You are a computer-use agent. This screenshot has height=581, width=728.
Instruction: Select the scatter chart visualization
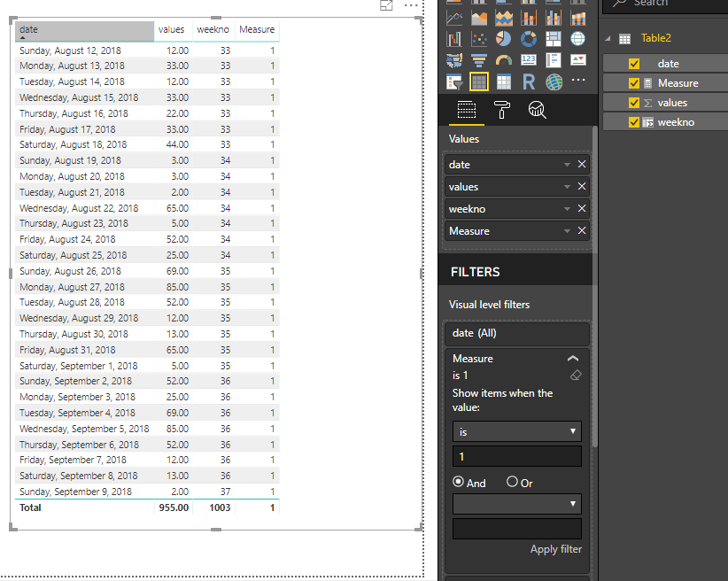pyautogui.click(x=479, y=39)
